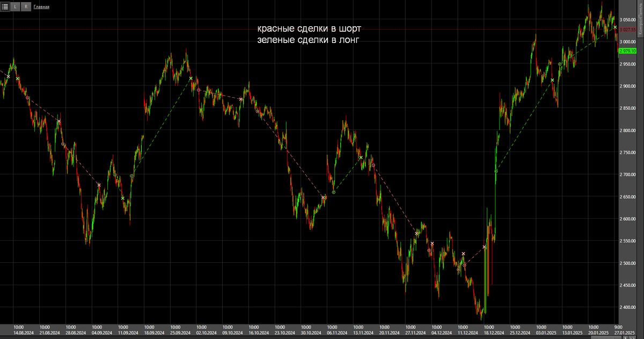Click the red 3 027.55 price level tag
The height and width of the screenshot is (339, 644).
[627, 29]
